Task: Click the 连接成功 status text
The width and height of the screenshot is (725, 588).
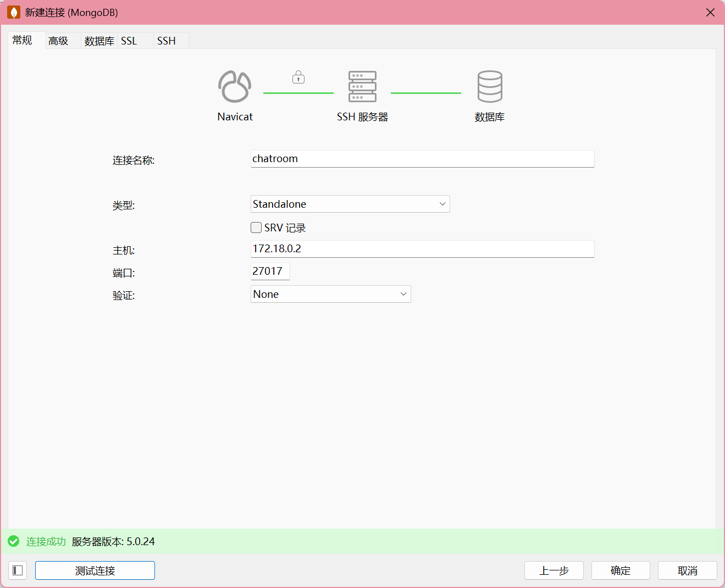Action: (46, 541)
